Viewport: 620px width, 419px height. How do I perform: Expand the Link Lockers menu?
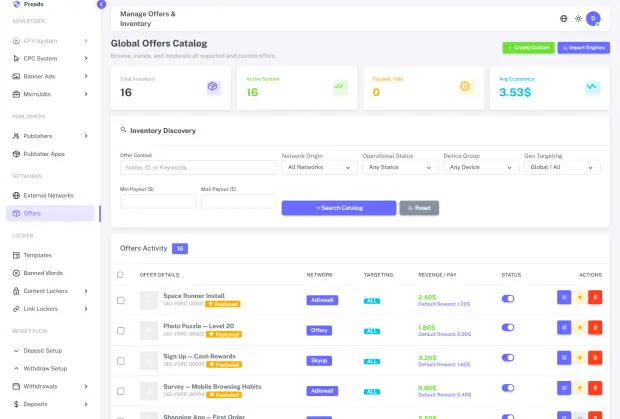[x=50, y=309]
